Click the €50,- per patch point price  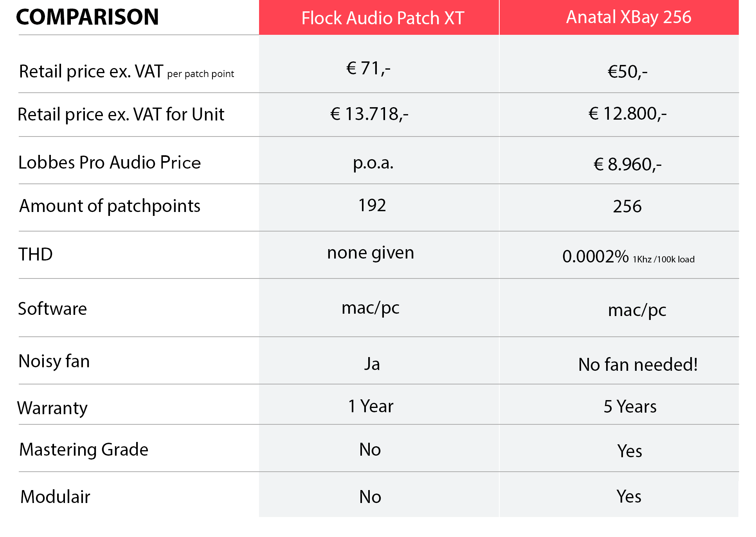[x=627, y=72]
